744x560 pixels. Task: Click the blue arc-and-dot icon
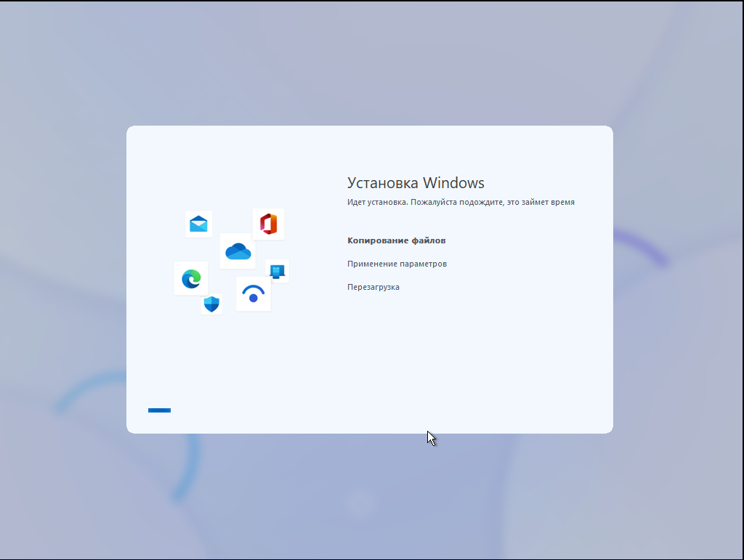point(254,294)
